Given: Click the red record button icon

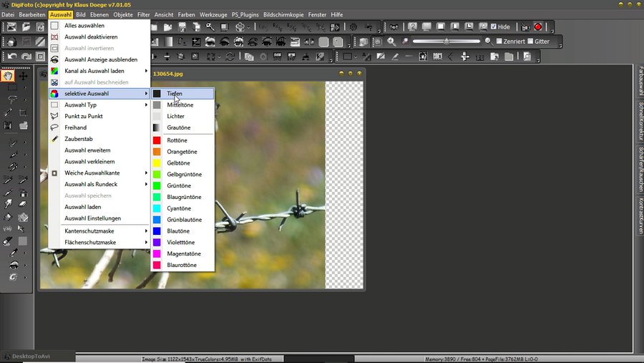Looking at the screenshot, I should 537,27.
